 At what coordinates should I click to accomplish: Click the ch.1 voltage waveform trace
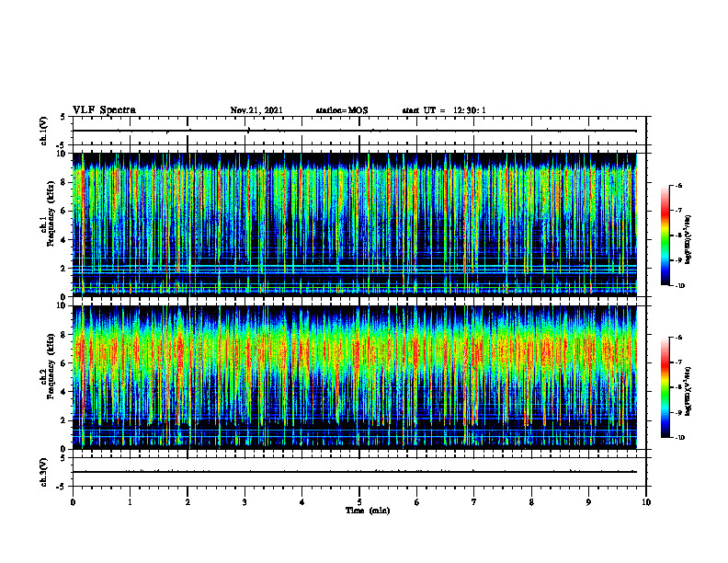coord(355,131)
